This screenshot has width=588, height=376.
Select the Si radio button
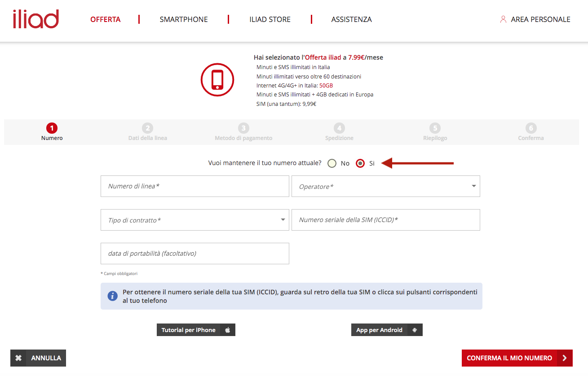pos(360,163)
